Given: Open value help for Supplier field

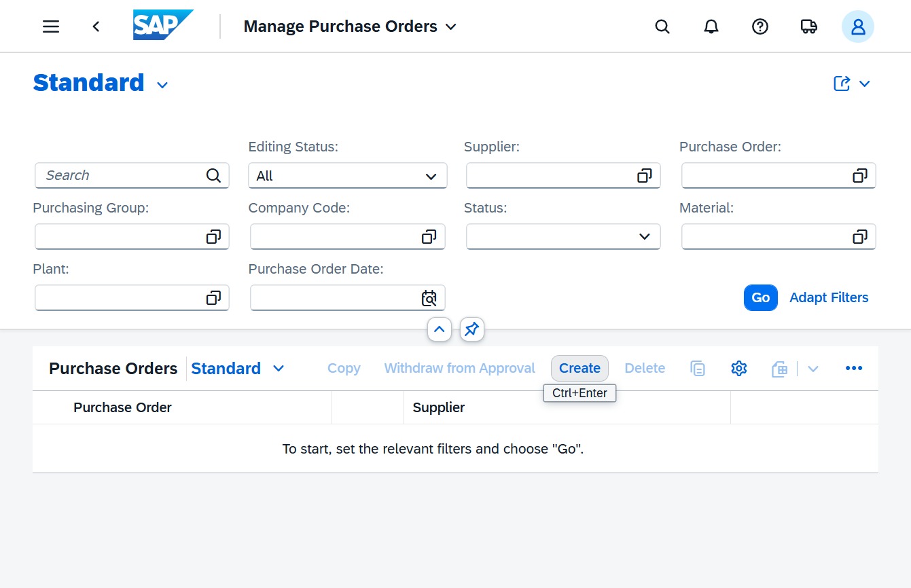Looking at the screenshot, I should tap(644, 176).
